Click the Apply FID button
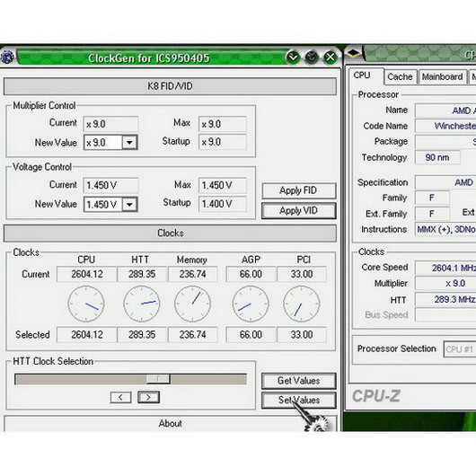The height and width of the screenshot is (476, 476). click(299, 190)
